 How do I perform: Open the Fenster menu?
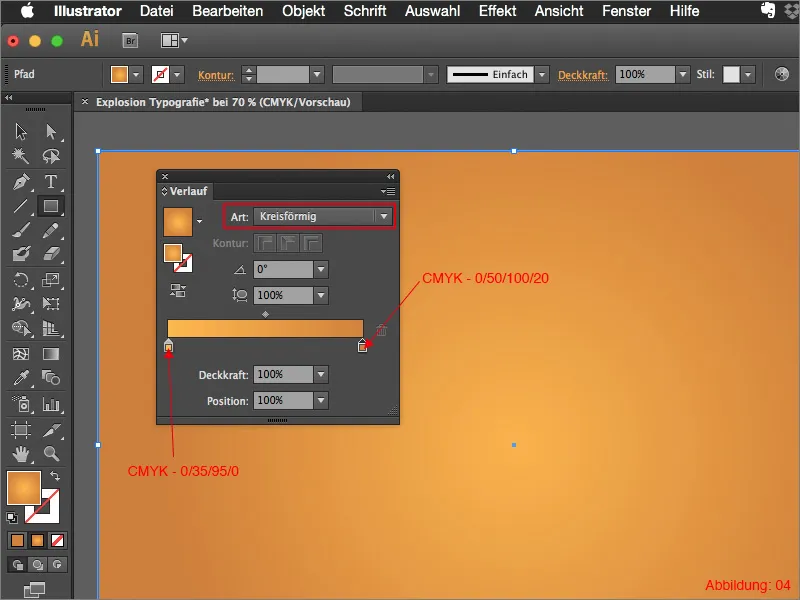click(x=627, y=11)
